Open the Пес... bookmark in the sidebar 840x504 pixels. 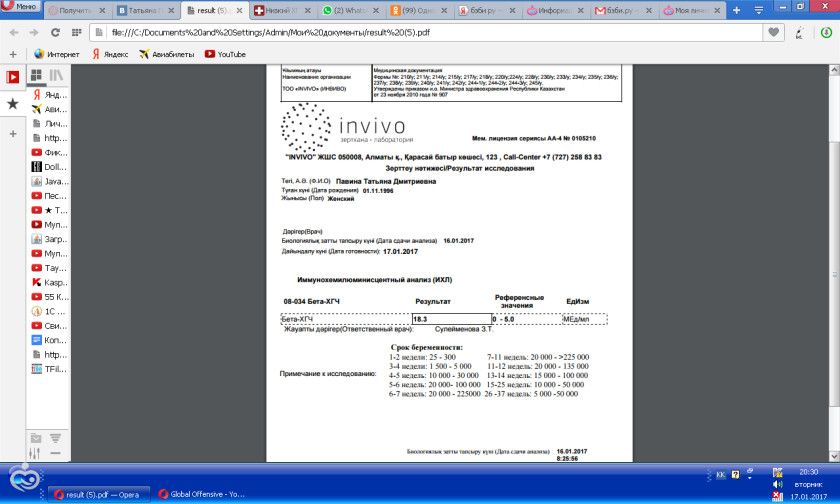click(x=49, y=196)
